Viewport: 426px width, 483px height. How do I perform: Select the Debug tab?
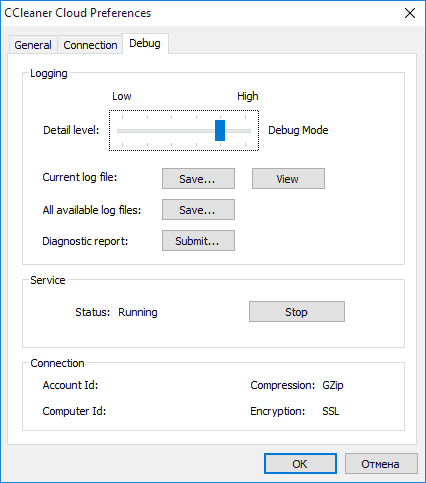pyautogui.click(x=145, y=43)
